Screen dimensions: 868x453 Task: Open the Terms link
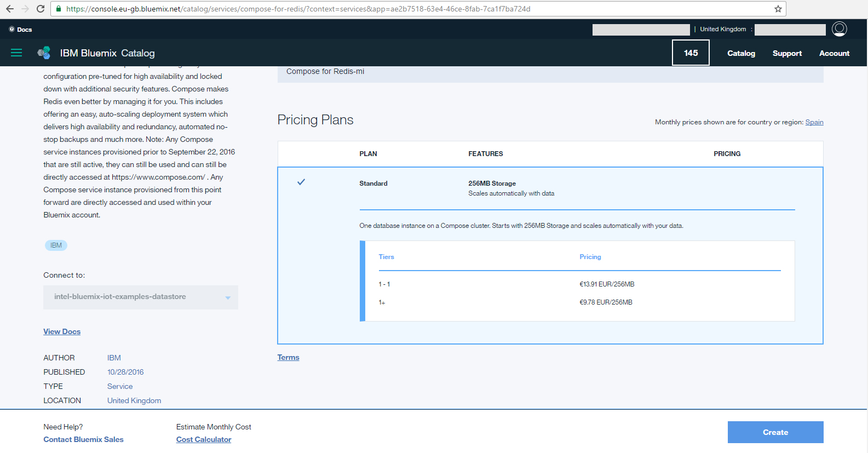click(x=288, y=357)
